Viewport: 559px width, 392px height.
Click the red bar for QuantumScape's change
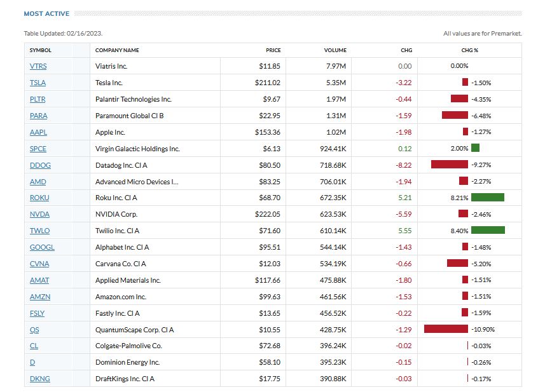[x=446, y=329]
